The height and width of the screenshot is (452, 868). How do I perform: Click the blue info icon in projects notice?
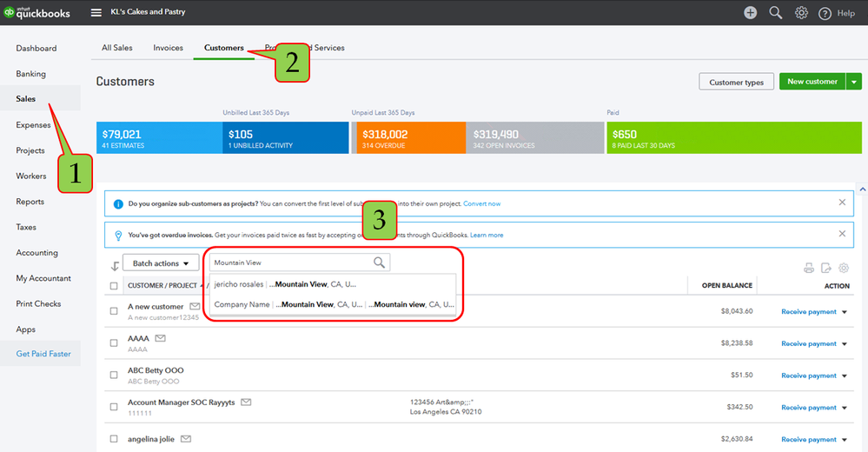pyautogui.click(x=118, y=204)
